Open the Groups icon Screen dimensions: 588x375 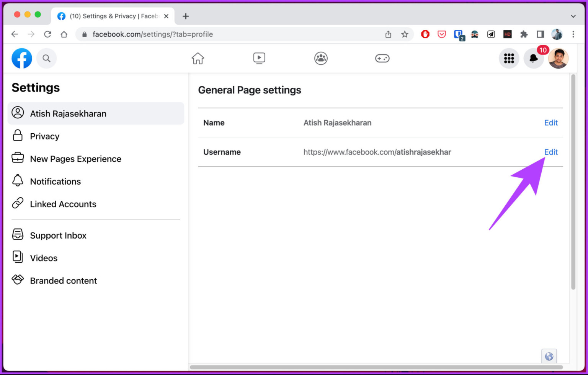[x=321, y=59]
